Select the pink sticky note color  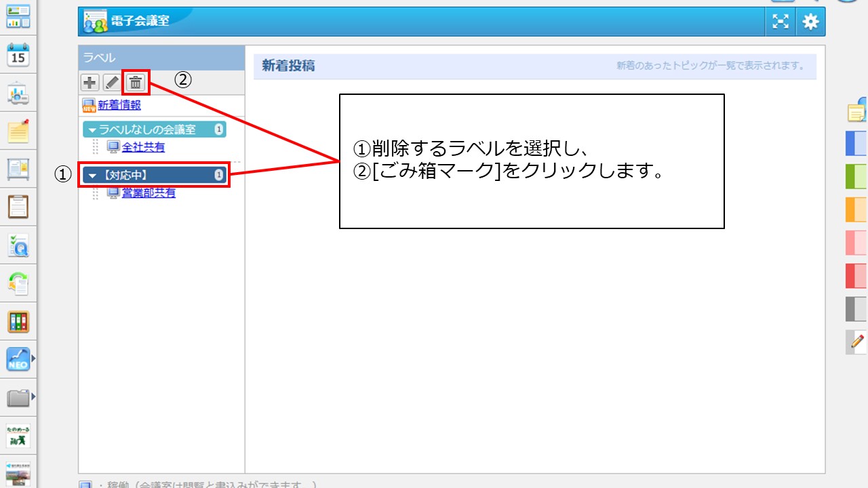[x=856, y=243]
